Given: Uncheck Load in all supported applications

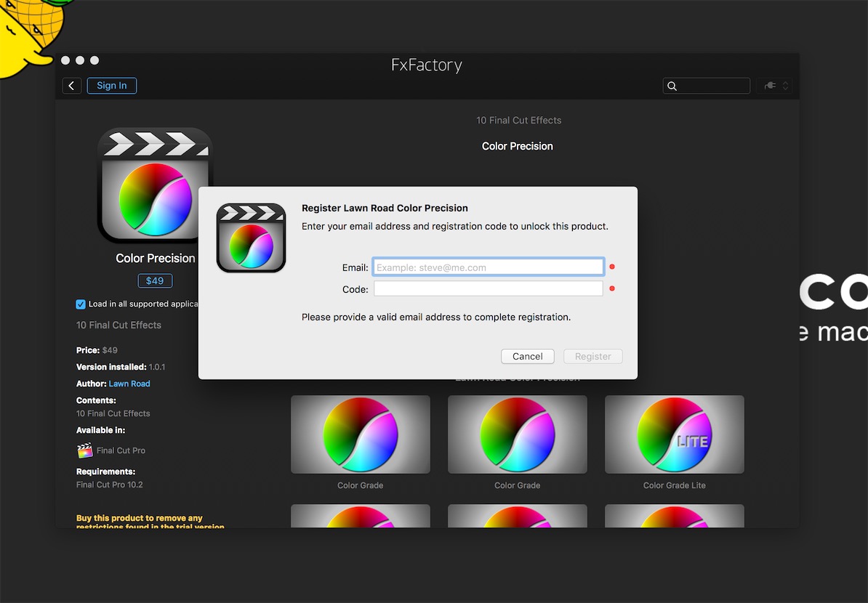Looking at the screenshot, I should [81, 304].
